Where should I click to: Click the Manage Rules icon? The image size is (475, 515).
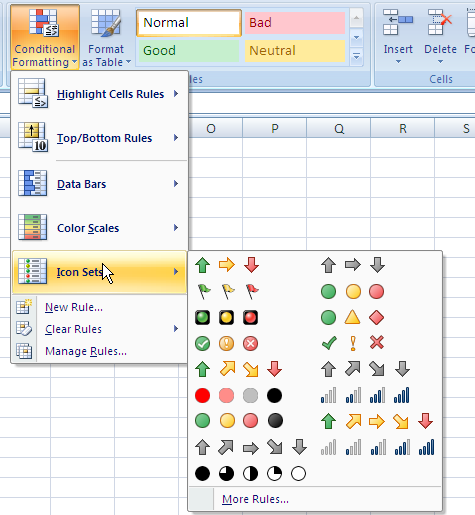click(24, 351)
